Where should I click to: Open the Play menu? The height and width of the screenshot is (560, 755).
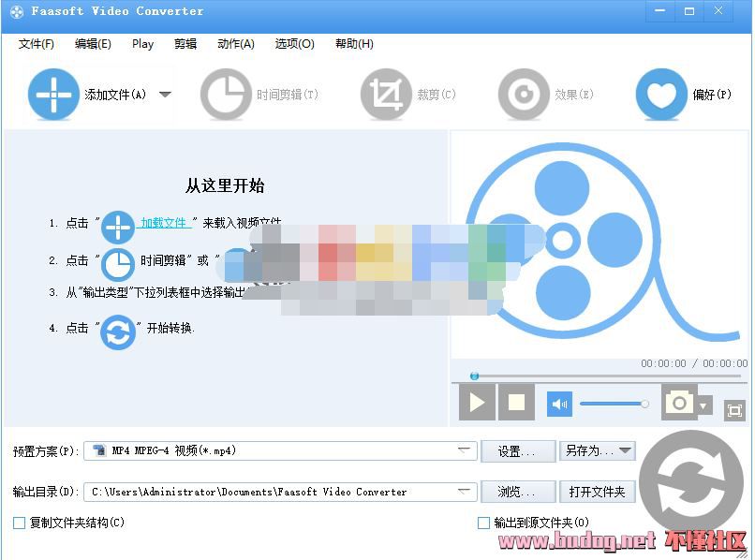coord(142,44)
